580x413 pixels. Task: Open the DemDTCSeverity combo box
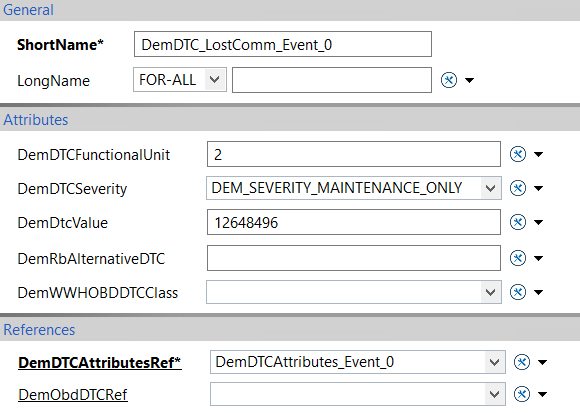[x=354, y=188]
